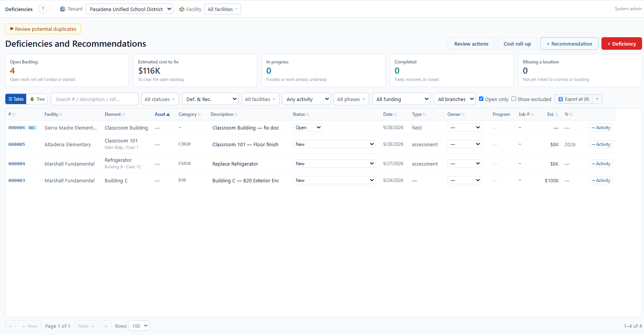Viewport: 644px width, 335px height.
Task: Change status of item 000006
Action: [x=308, y=128]
